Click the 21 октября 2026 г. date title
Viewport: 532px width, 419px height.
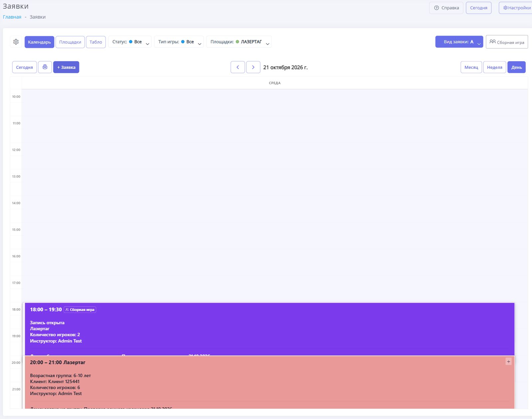[x=285, y=68]
